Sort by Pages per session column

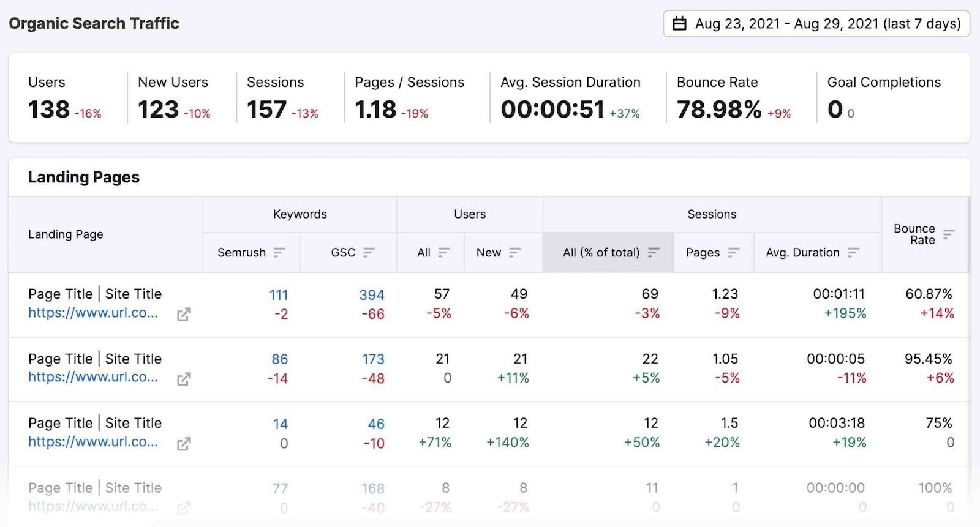(733, 252)
